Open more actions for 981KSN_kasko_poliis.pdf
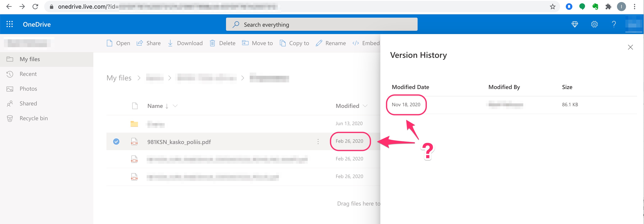The width and height of the screenshot is (644, 224). point(318,142)
